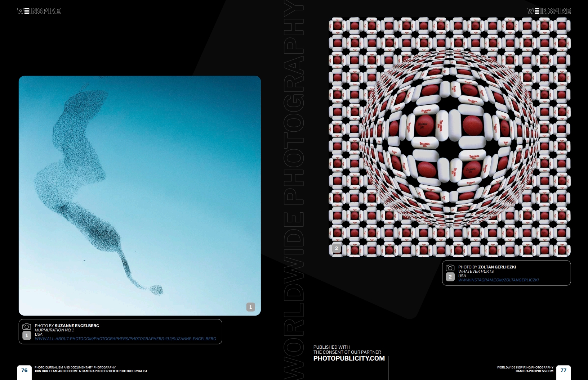Click the number 1 badge in Engelberg caption

coord(27,335)
